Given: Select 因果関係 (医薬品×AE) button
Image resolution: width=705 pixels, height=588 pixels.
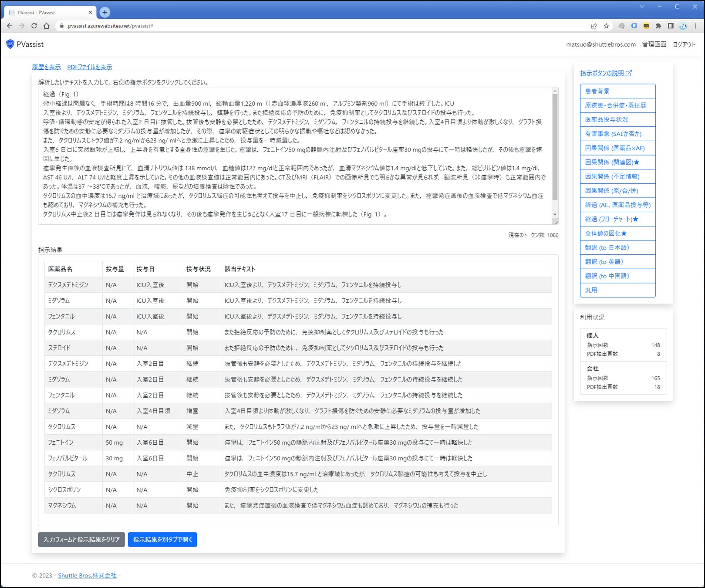Looking at the screenshot, I should [617, 148].
